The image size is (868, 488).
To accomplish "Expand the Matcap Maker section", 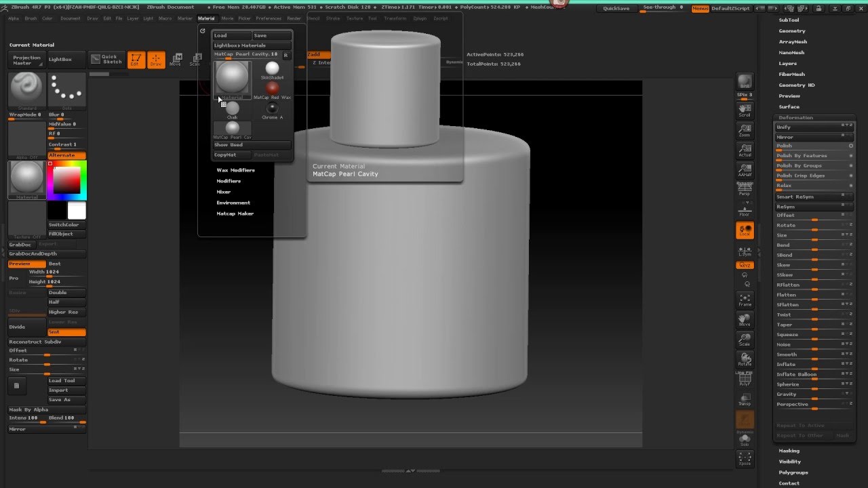I will tap(235, 213).
